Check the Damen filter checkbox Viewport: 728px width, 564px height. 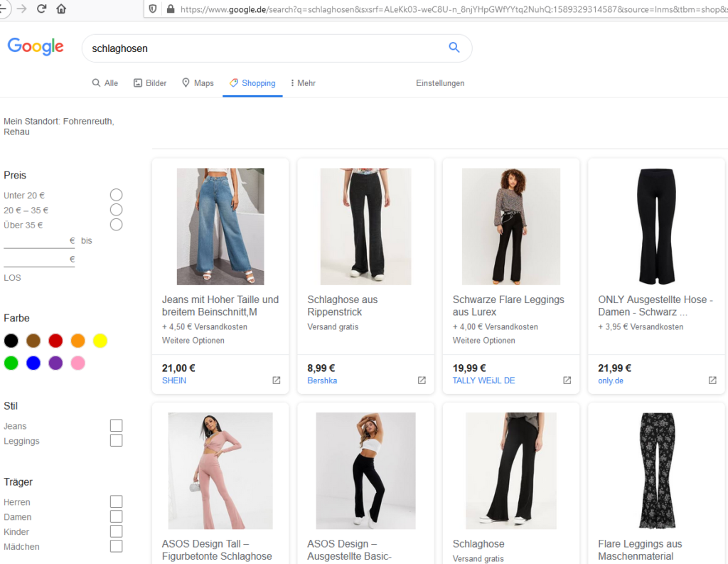pos(116,516)
